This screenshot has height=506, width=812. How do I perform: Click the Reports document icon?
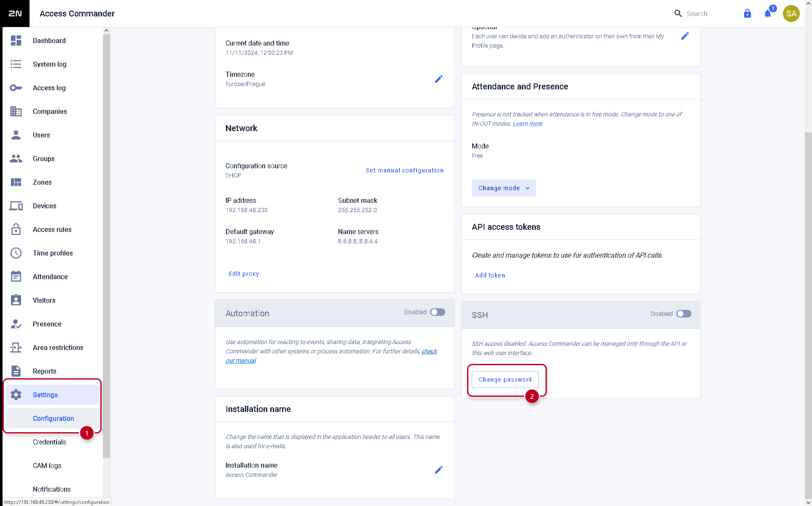click(x=16, y=371)
